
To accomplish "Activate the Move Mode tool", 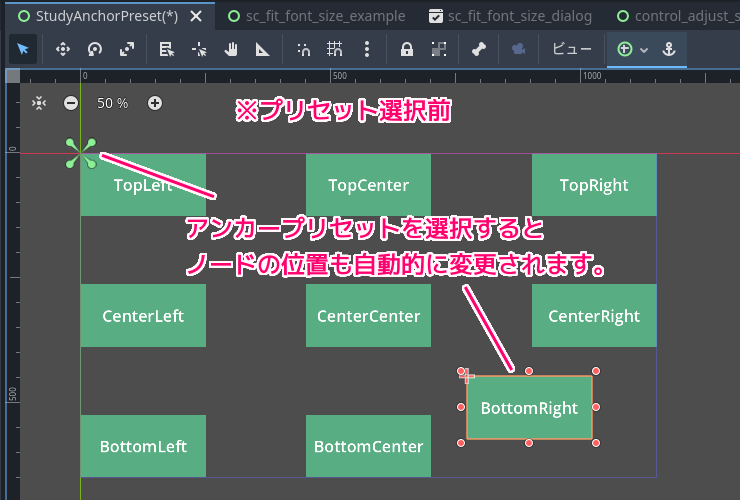I will point(63,49).
